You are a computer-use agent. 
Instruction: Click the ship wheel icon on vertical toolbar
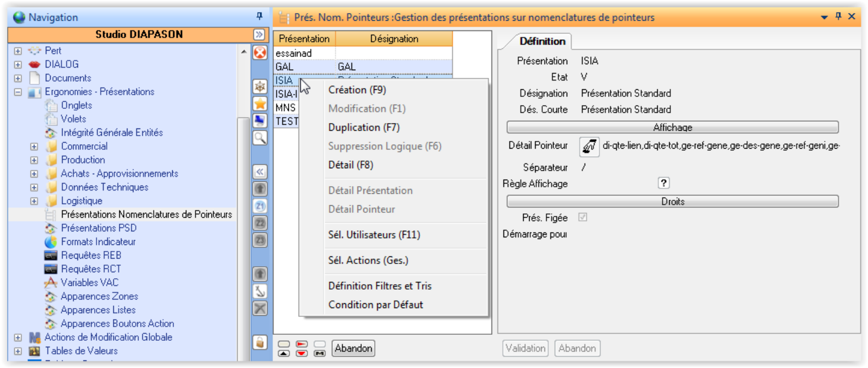click(260, 87)
